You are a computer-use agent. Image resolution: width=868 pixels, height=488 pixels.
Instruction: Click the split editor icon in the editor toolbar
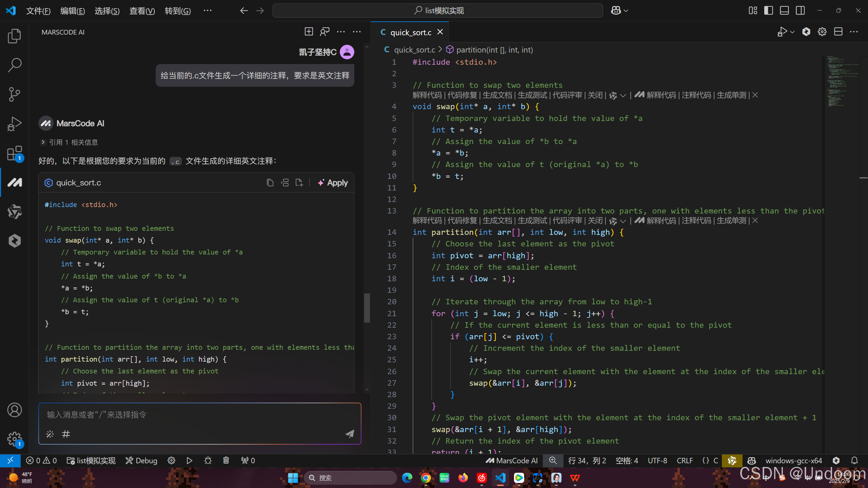(838, 32)
